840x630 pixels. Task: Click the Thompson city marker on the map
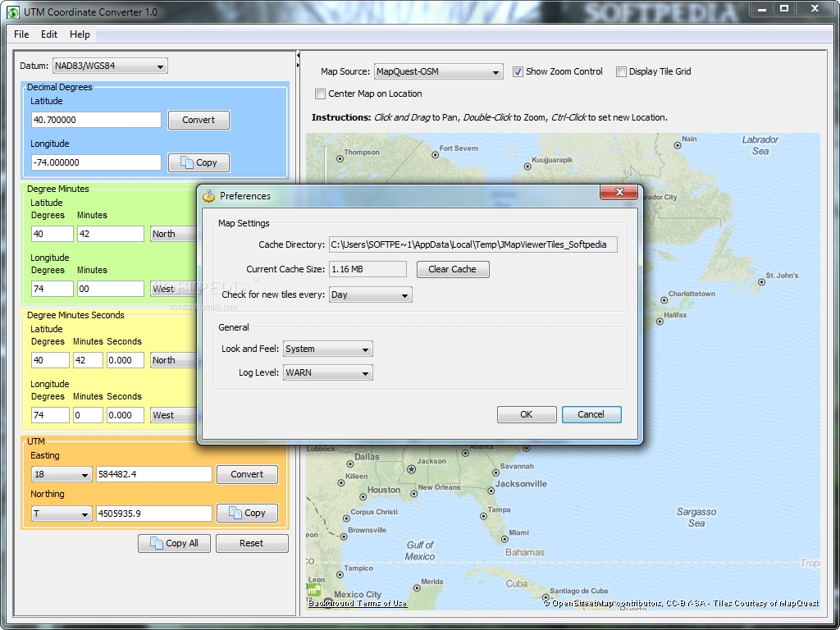(340, 158)
